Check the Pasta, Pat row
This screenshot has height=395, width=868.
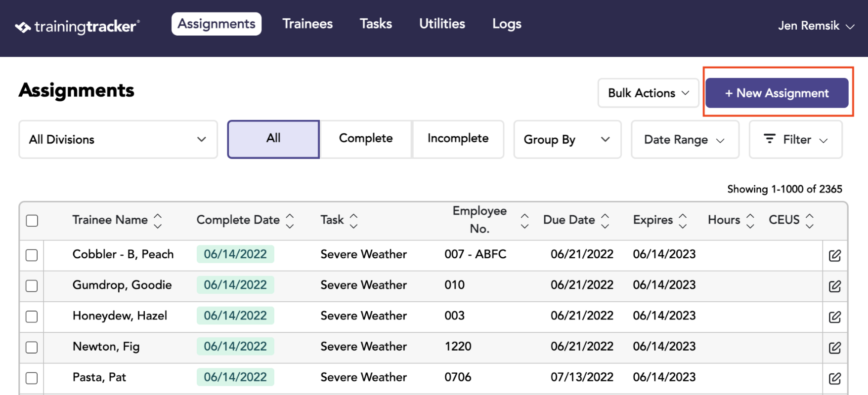pyautogui.click(x=32, y=378)
